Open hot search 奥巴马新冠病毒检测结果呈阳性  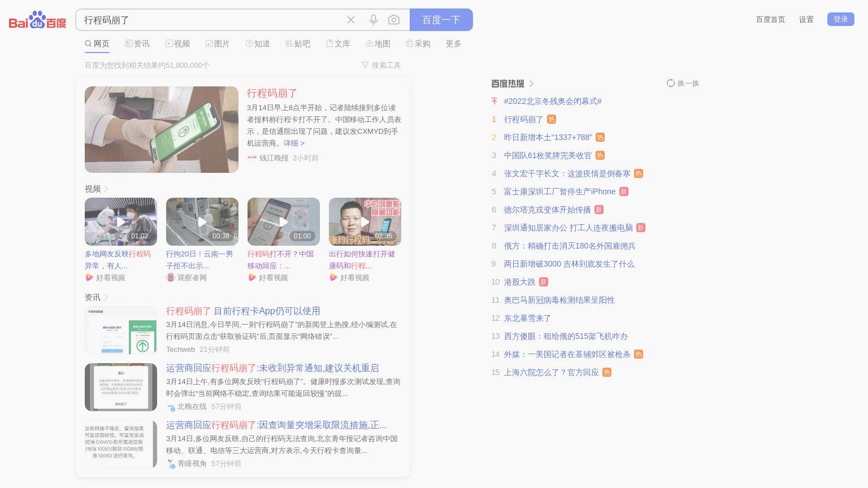(559, 300)
